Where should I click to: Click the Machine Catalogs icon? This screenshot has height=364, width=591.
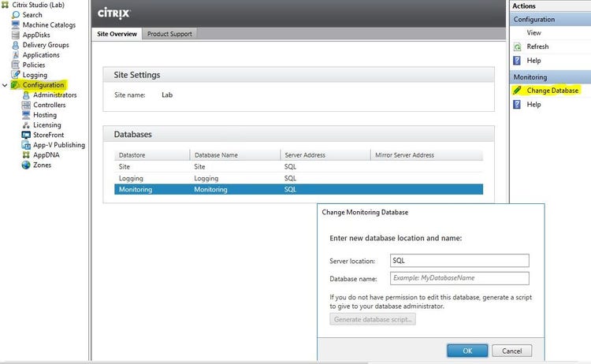coord(16,25)
